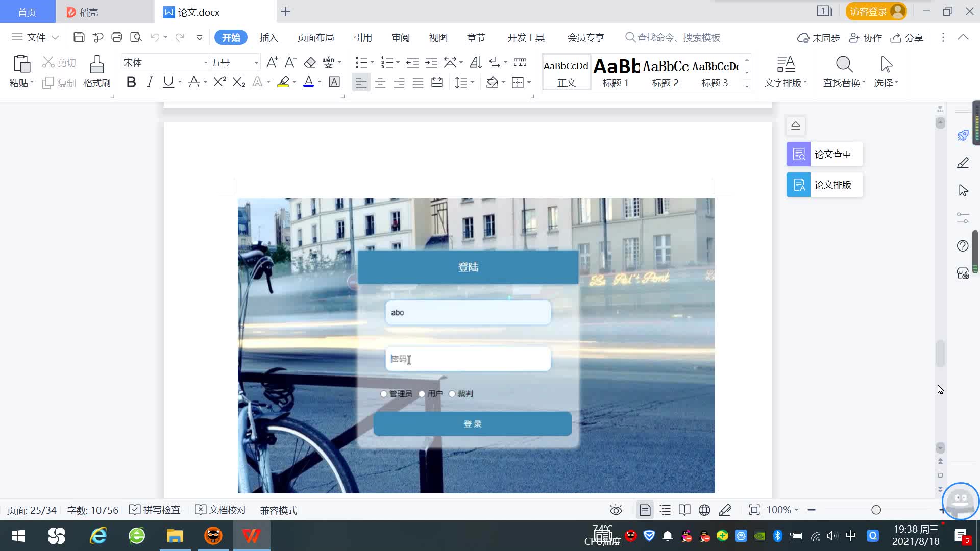Screen dimensions: 980x551
Task: Open the font size dropdown 五号
Action: point(256,63)
